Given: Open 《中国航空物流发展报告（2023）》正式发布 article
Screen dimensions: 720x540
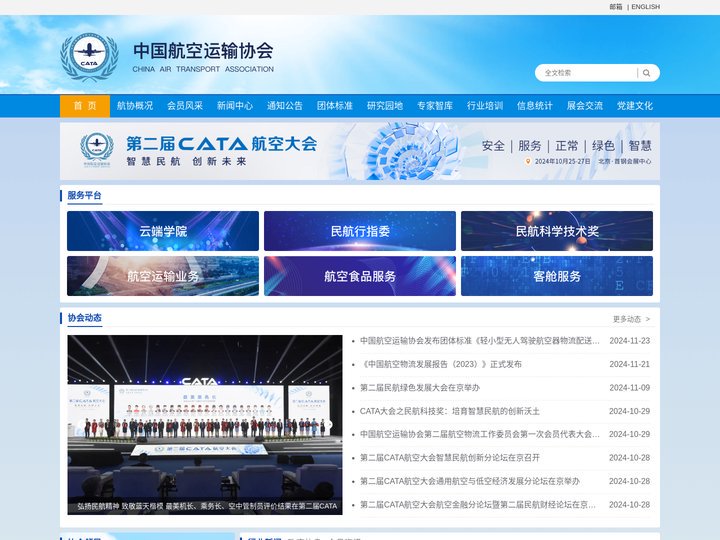Looking at the screenshot, I should tap(441, 364).
